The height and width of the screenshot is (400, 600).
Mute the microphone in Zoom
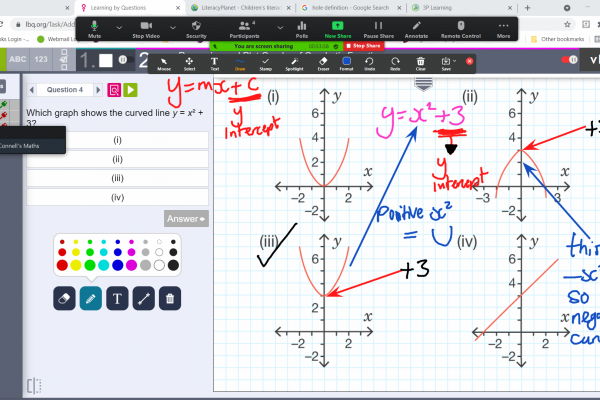(95, 28)
